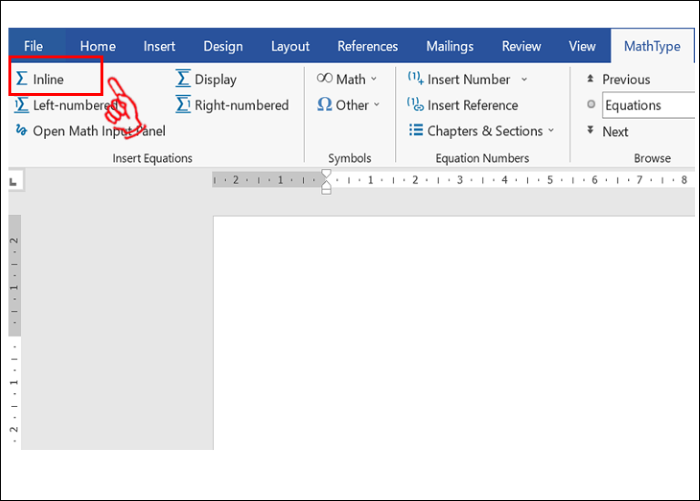Image resolution: width=700 pixels, height=501 pixels.
Task: Click the tab selector at ruler corner
Action: coord(14,182)
